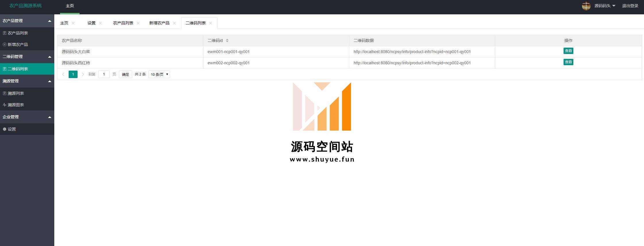
Task: Click the plus icon beside 新增农产品
Action: pos(5,44)
